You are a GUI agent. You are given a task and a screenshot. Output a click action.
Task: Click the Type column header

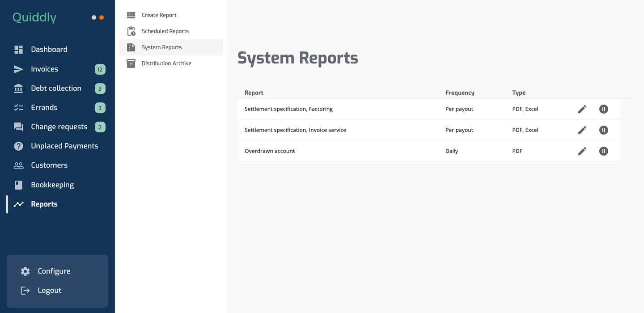point(519,93)
